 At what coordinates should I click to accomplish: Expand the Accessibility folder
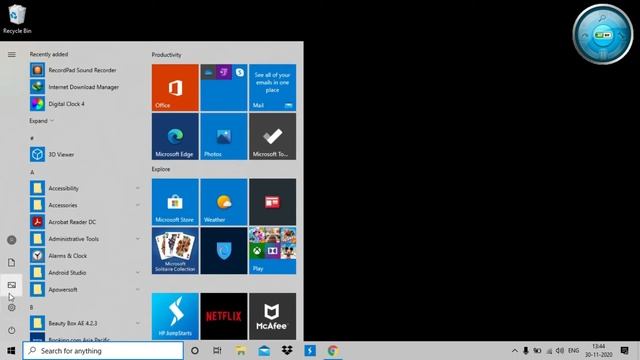pyautogui.click(x=84, y=188)
